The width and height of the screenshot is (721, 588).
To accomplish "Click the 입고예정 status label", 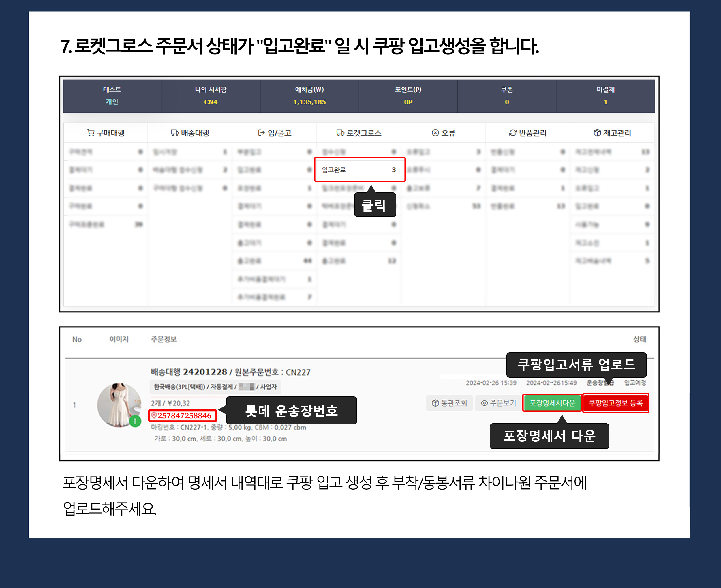I will click(635, 383).
